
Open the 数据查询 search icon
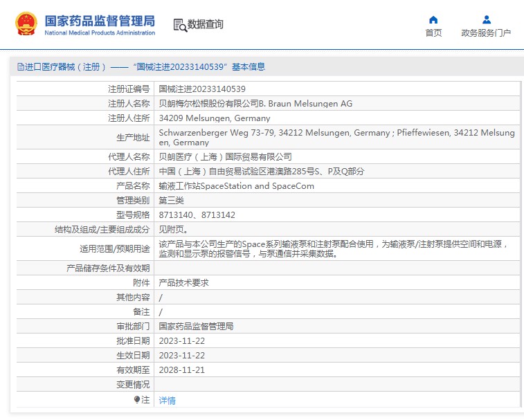pyautogui.click(x=180, y=25)
